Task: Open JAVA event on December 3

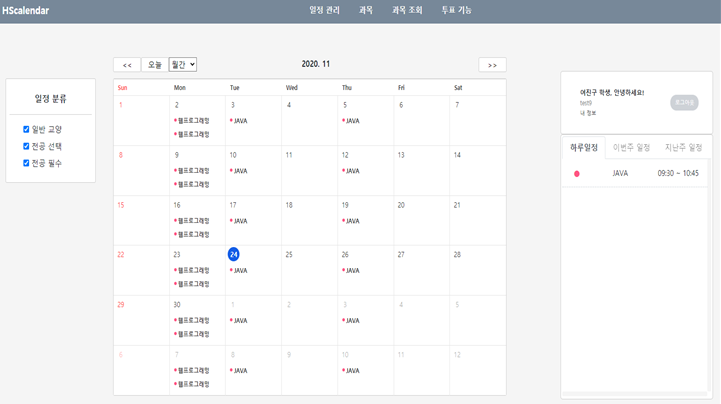Action: [351, 321]
